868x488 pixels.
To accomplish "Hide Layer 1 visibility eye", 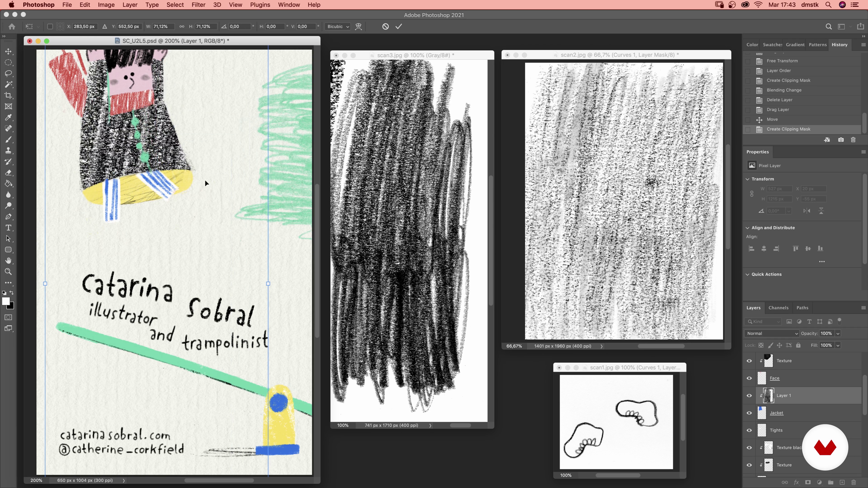I will tap(749, 395).
